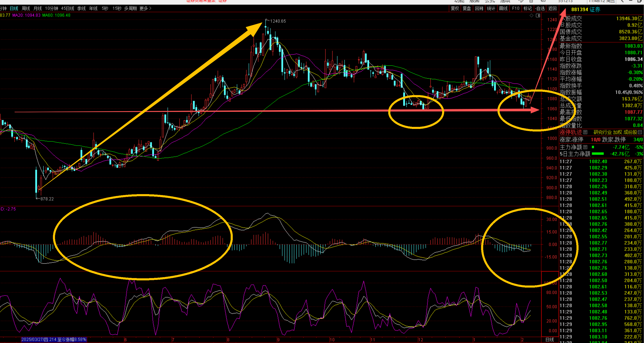Click the 标记 mark tool button

click(x=527, y=9)
